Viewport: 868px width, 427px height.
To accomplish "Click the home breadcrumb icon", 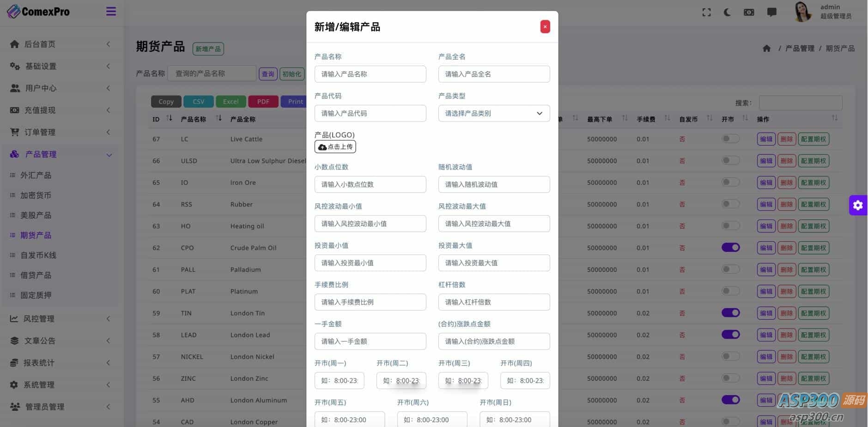I will click(766, 49).
